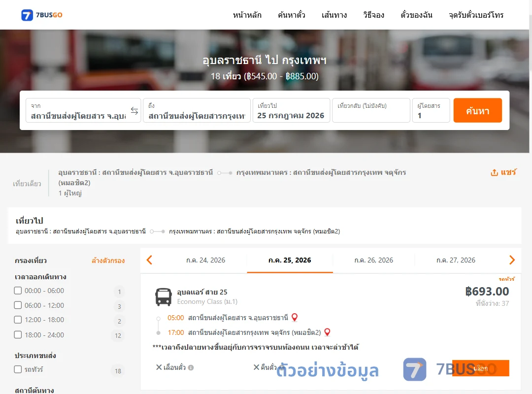This screenshot has height=394, width=532.
Task: Click the Economy Class (ม.1) label
Action: coord(207,302)
